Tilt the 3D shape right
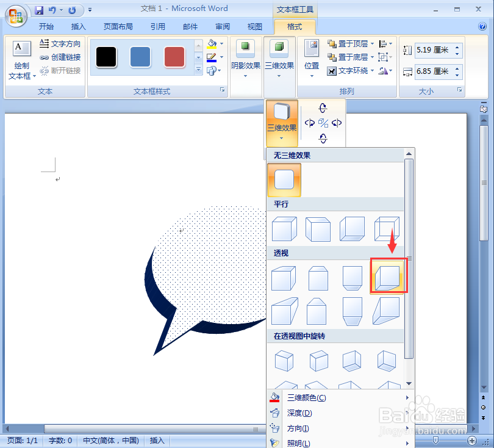 (x=337, y=123)
